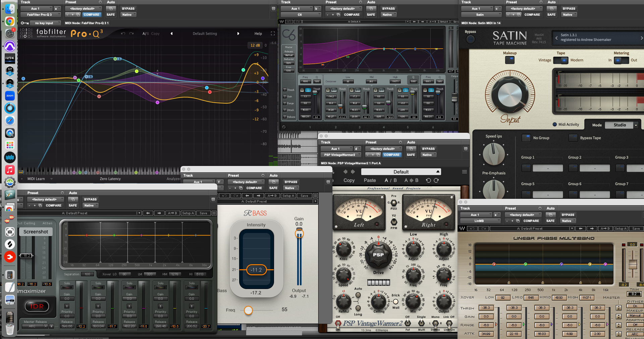This screenshot has width=644, height=339.
Task: Click Copy in PSP VintageWarmer2 toolbar
Action: (349, 180)
